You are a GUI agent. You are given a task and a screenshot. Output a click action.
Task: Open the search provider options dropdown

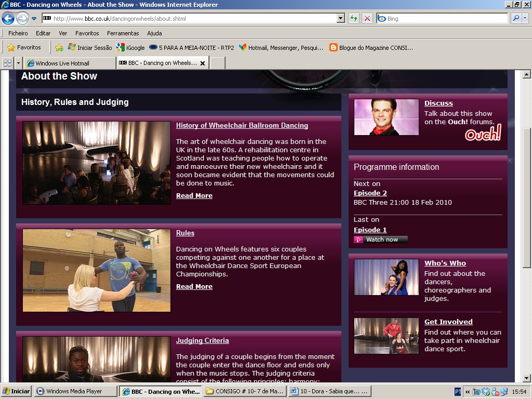525,18
